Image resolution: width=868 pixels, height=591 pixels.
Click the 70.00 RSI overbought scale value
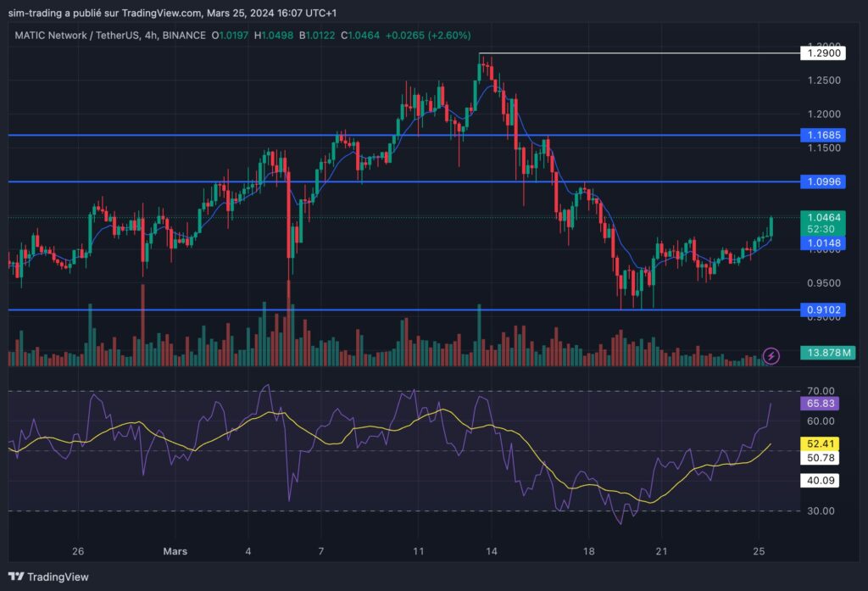pyautogui.click(x=821, y=391)
